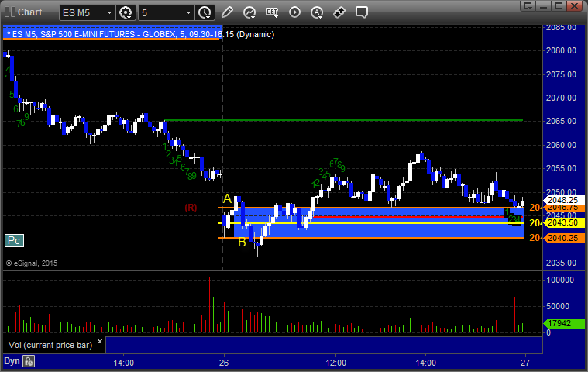The width and height of the screenshot is (588, 372).
Task: Click the lock icon next to Dyn
Action: coord(29,361)
